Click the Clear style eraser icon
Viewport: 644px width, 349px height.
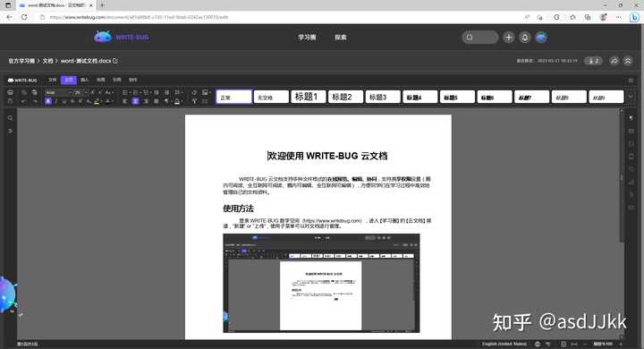(x=194, y=92)
